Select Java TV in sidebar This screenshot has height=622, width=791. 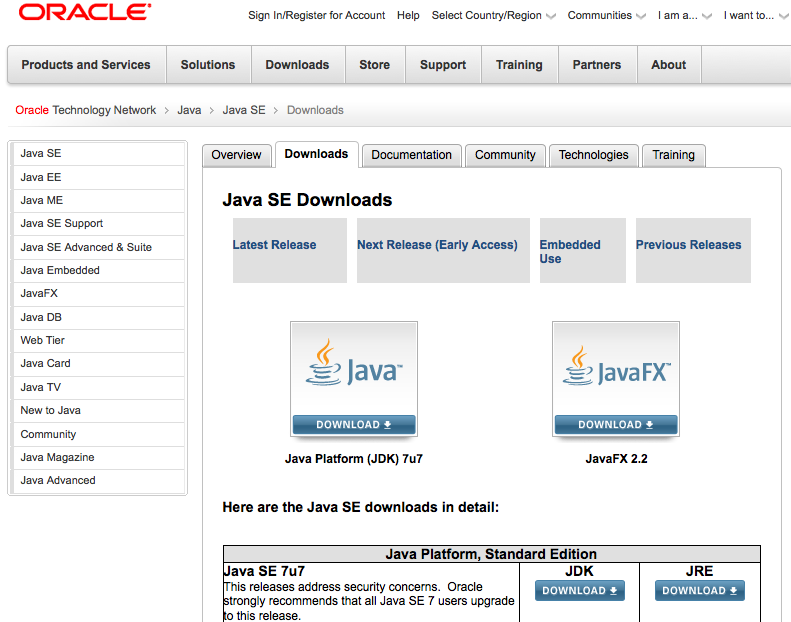click(x=98, y=387)
